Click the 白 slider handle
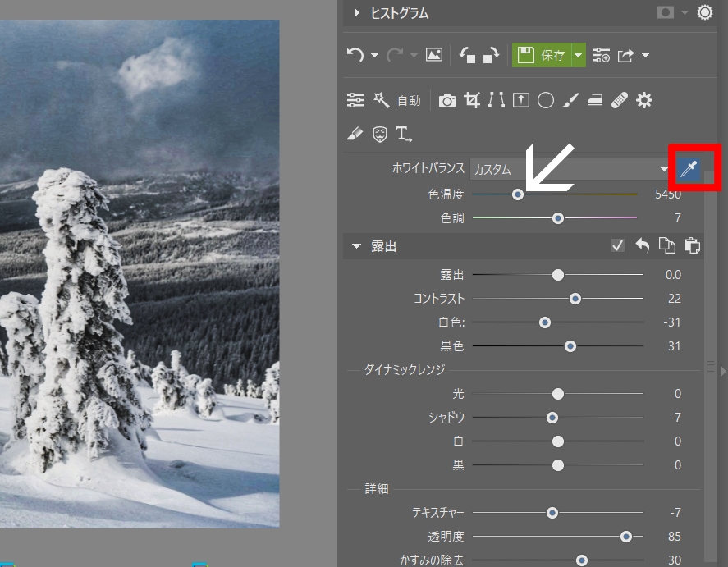 coord(558,441)
